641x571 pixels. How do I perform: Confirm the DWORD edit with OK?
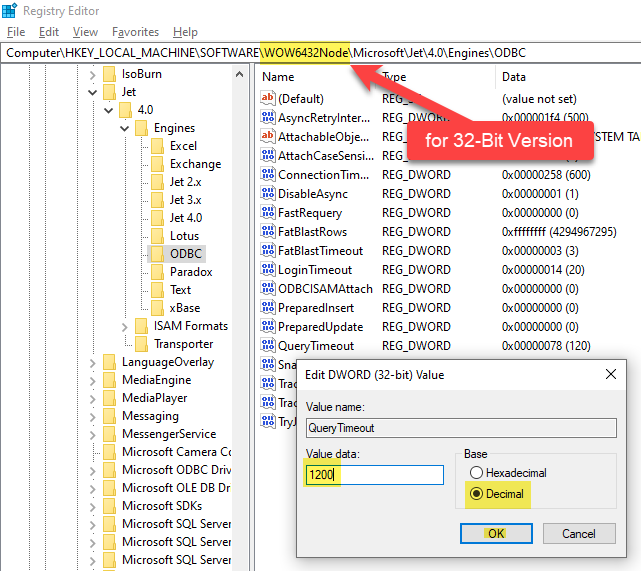496,533
